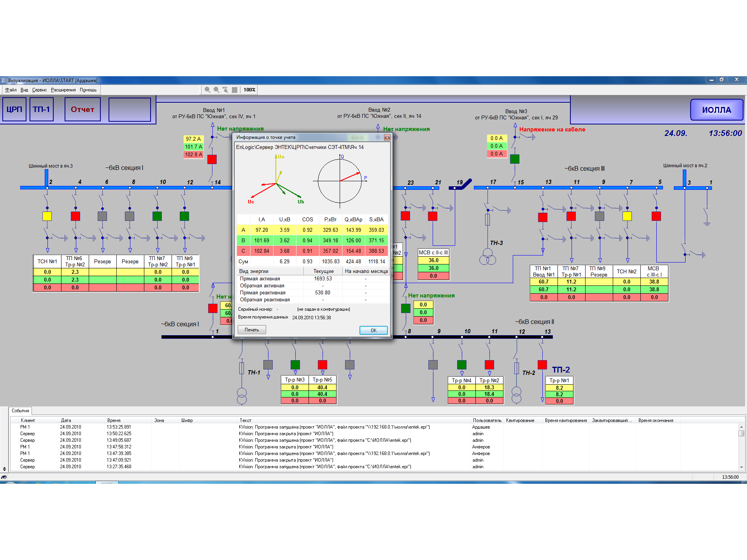
Task: Click the ИОЛЛА button
Action: click(x=717, y=110)
